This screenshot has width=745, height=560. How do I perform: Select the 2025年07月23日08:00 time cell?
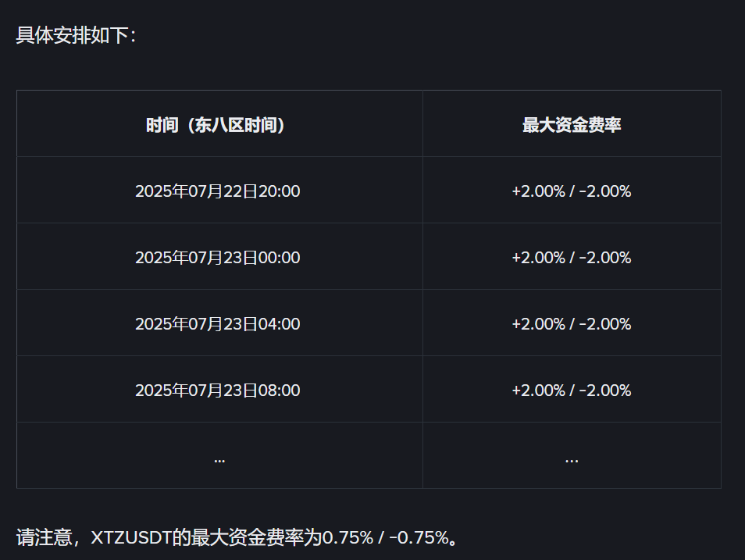(217, 391)
